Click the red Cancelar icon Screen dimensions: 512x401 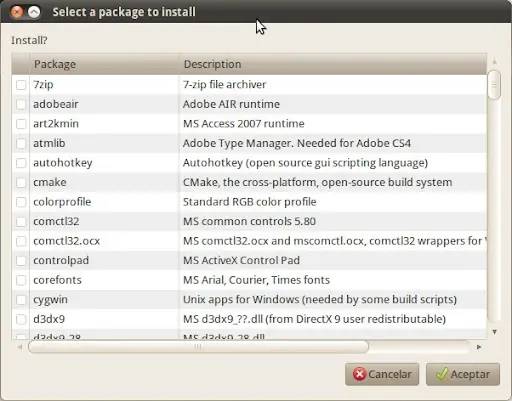[x=359, y=374]
